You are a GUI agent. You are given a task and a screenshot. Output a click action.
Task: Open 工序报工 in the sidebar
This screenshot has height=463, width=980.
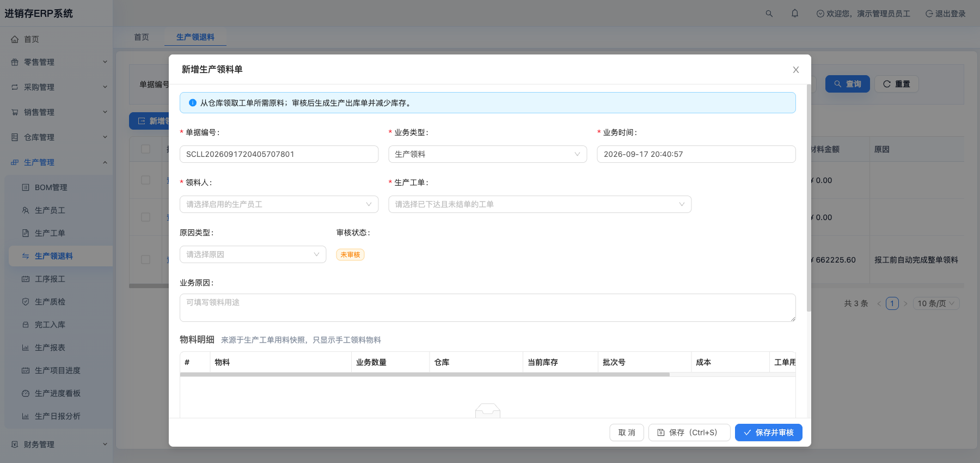pos(61,279)
